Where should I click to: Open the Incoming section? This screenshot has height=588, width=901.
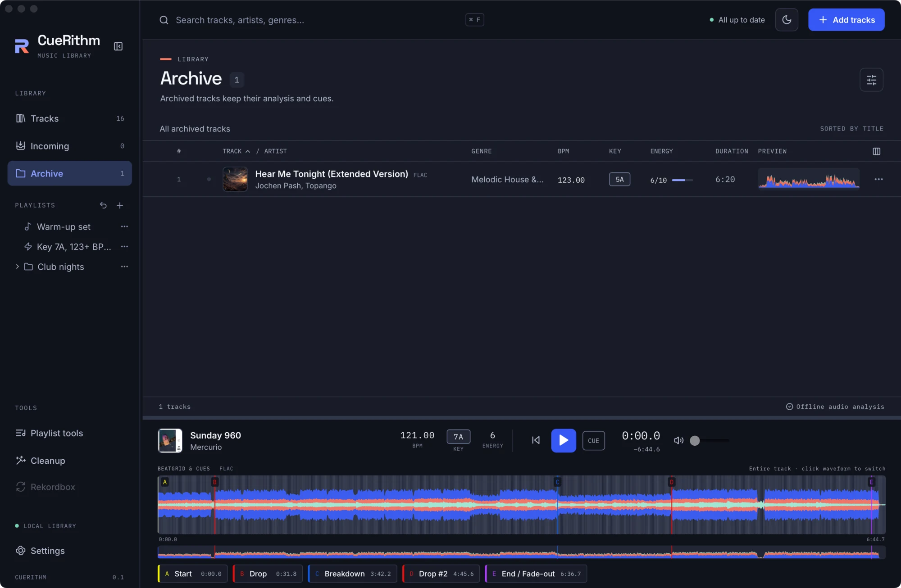[70, 146]
